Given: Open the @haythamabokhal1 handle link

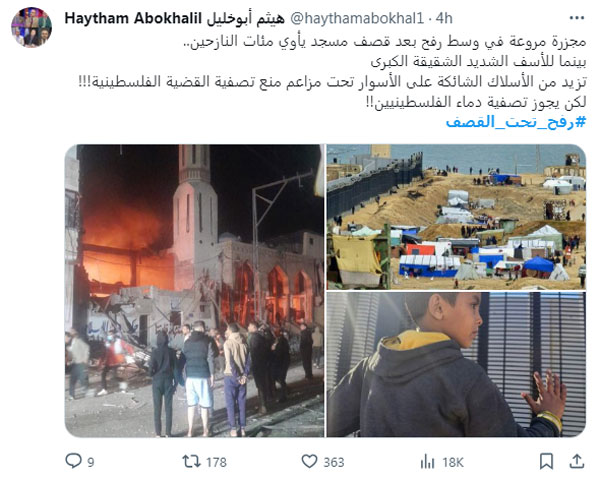Looking at the screenshot, I should [x=357, y=18].
